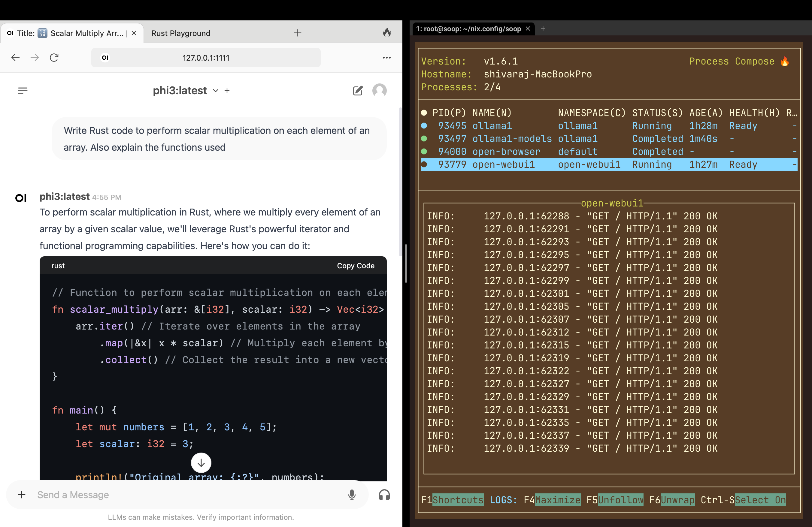Screen dimensions: 812x527
Task: Click the Copy Code button in code block
Action: pos(356,265)
